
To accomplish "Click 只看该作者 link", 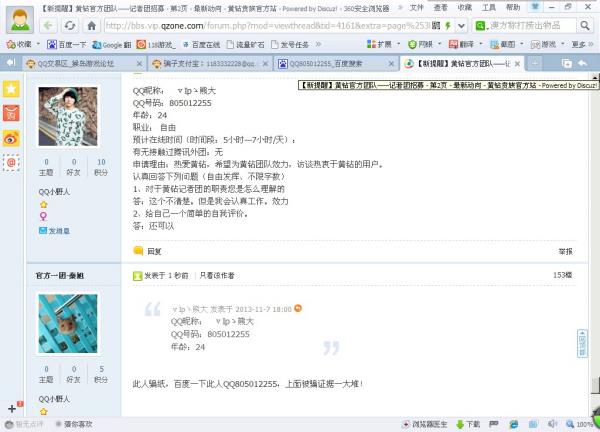I will click(x=217, y=276).
